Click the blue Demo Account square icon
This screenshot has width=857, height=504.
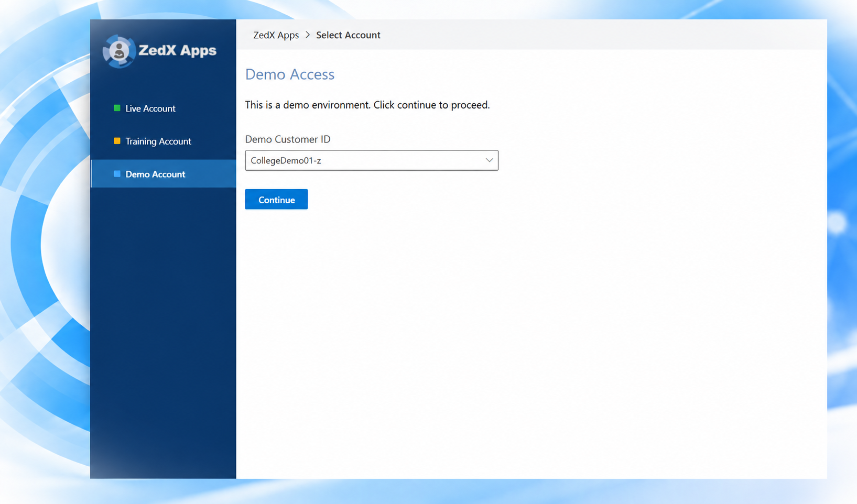click(117, 174)
